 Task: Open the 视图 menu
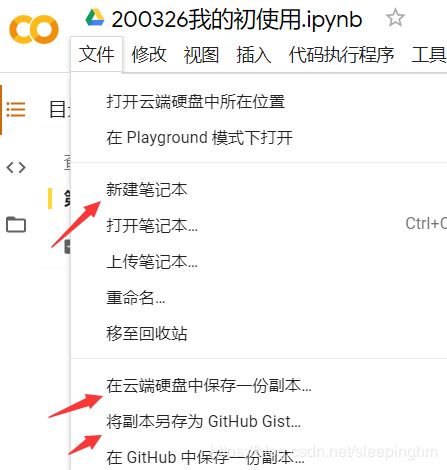[201, 54]
